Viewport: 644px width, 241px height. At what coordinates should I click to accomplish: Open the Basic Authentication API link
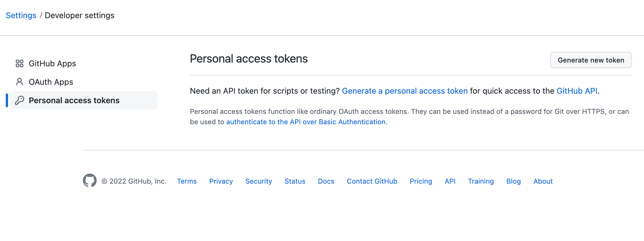pos(306,122)
